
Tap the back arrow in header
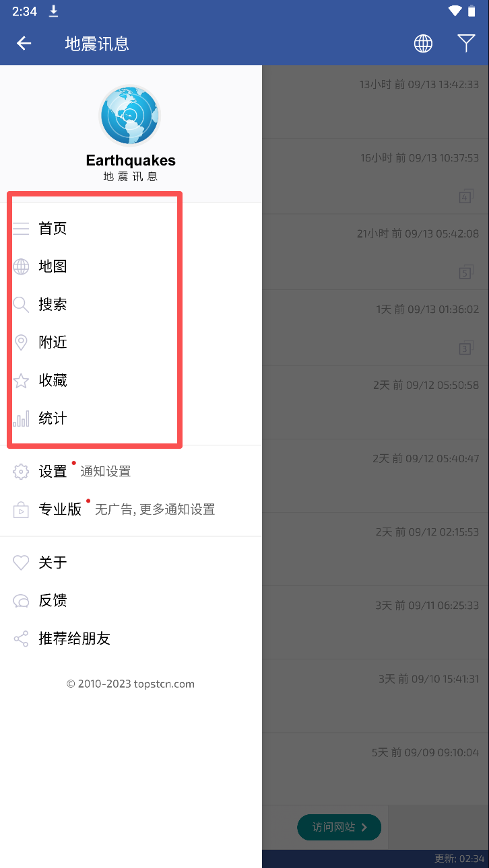coord(24,44)
